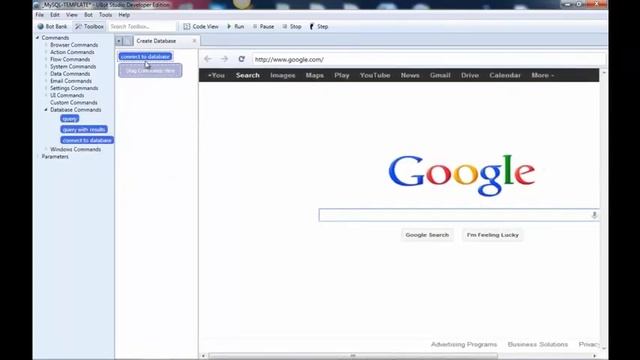Expand Browser Commands category
This screenshot has width=640, height=360.
[x=46, y=45]
